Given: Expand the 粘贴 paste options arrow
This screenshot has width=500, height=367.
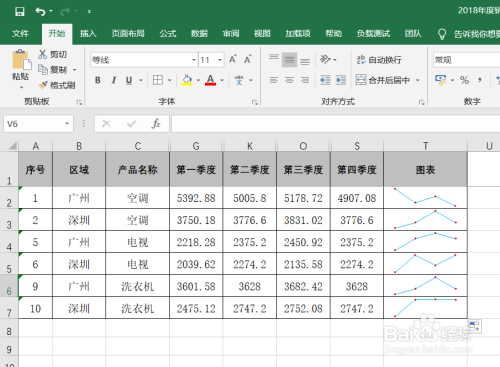Looking at the screenshot, I should 21,87.
